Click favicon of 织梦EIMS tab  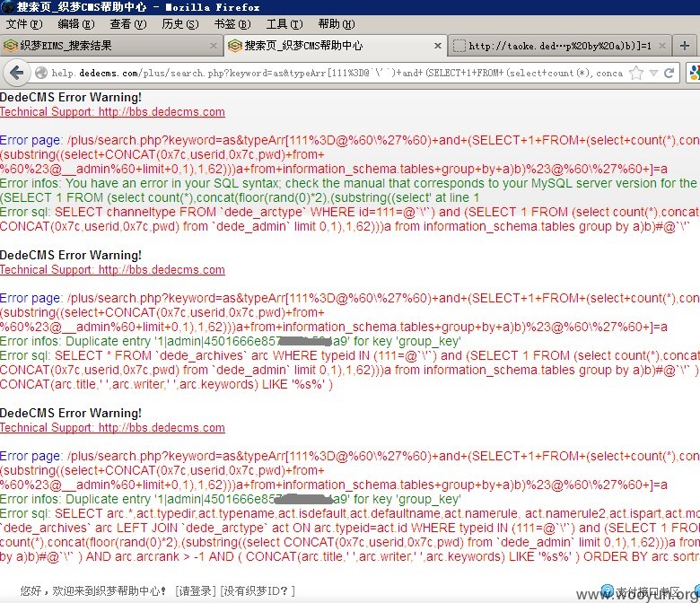click(10, 46)
